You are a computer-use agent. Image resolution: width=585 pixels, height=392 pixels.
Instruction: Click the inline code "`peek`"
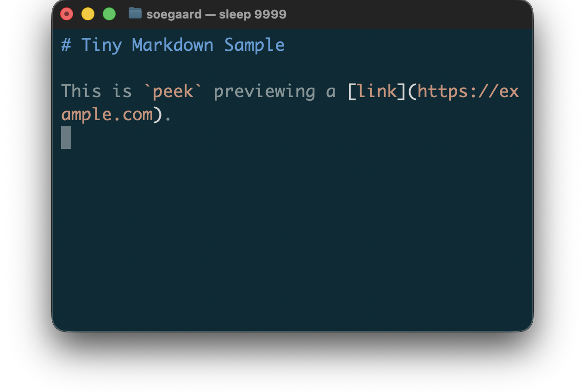point(173,91)
